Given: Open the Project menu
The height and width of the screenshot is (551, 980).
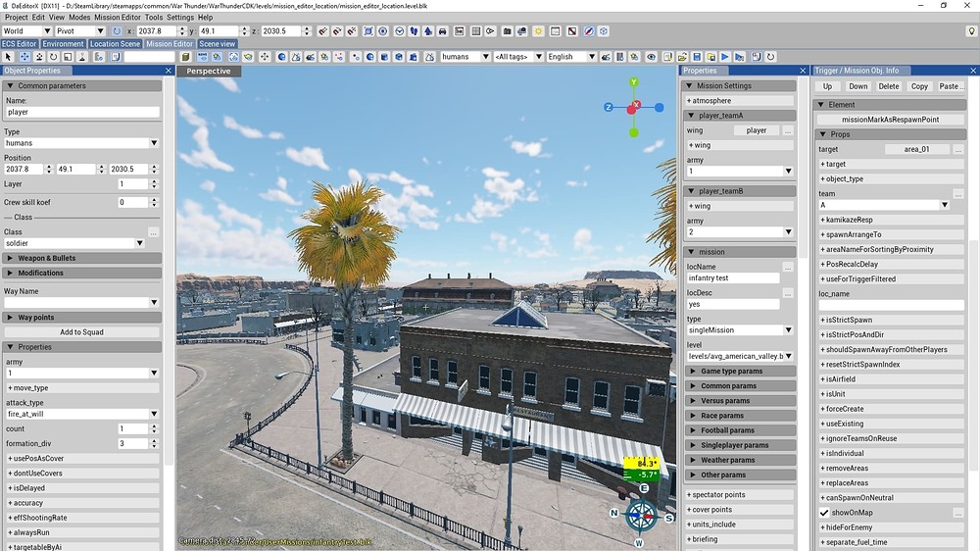Looking at the screenshot, I should point(17,18).
